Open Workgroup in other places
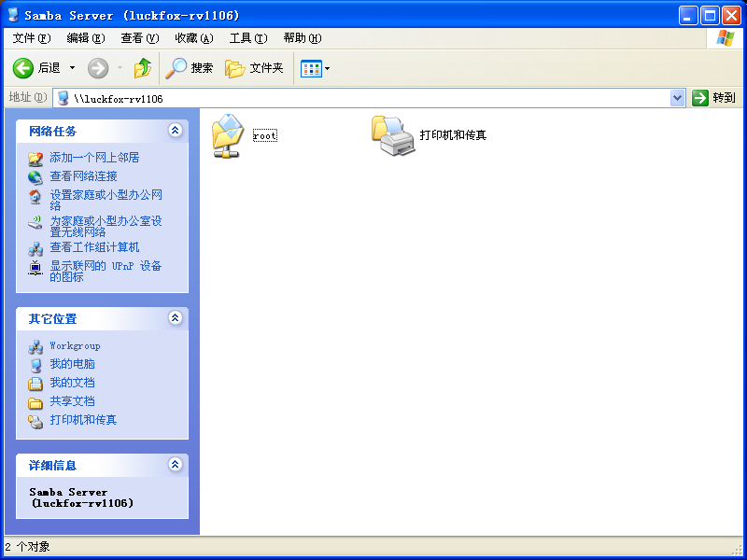The width and height of the screenshot is (747, 560). (x=75, y=345)
